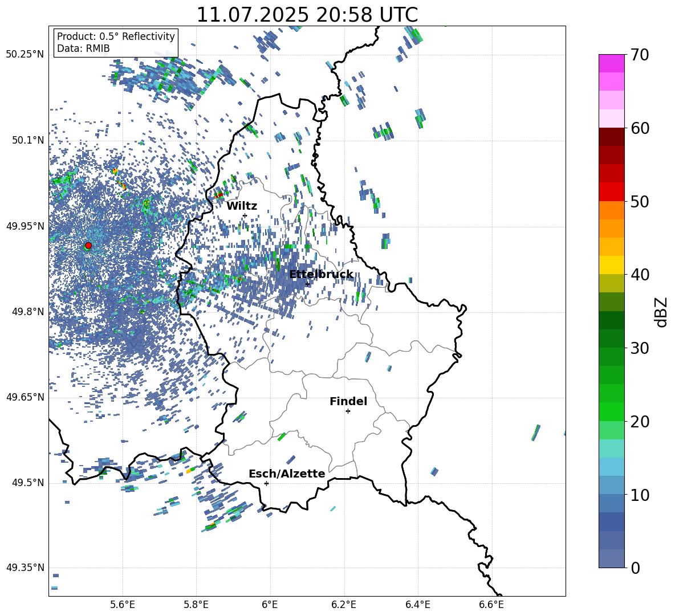The width and height of the screenshot is (675, 616).
Task: Click the 49.95°N latitude label
Action: [x=25, y=226]
